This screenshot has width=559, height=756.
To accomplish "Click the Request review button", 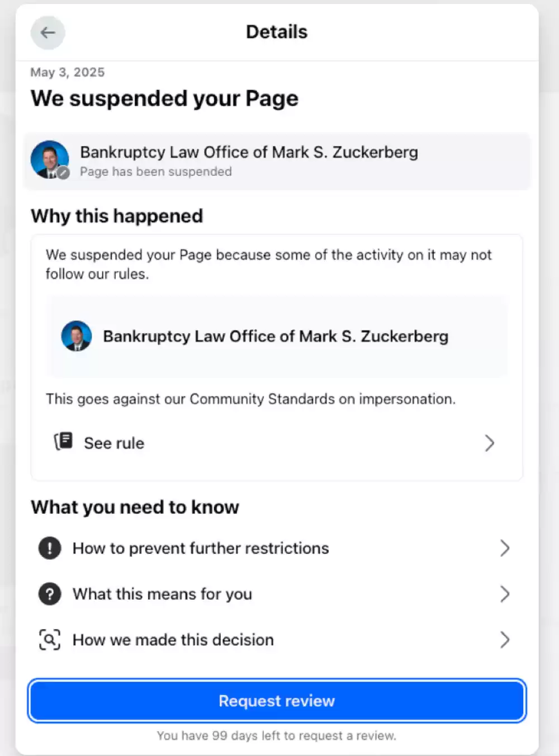I will click(277, 701).
